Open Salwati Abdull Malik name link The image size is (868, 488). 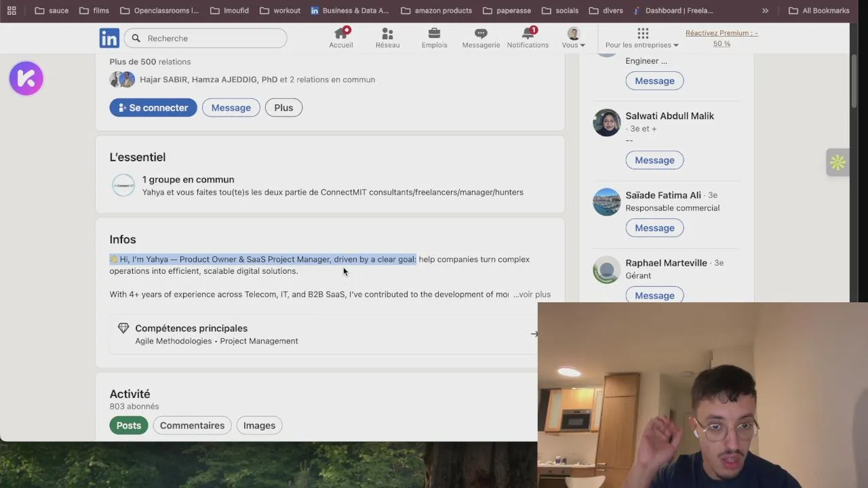point(669,116)
